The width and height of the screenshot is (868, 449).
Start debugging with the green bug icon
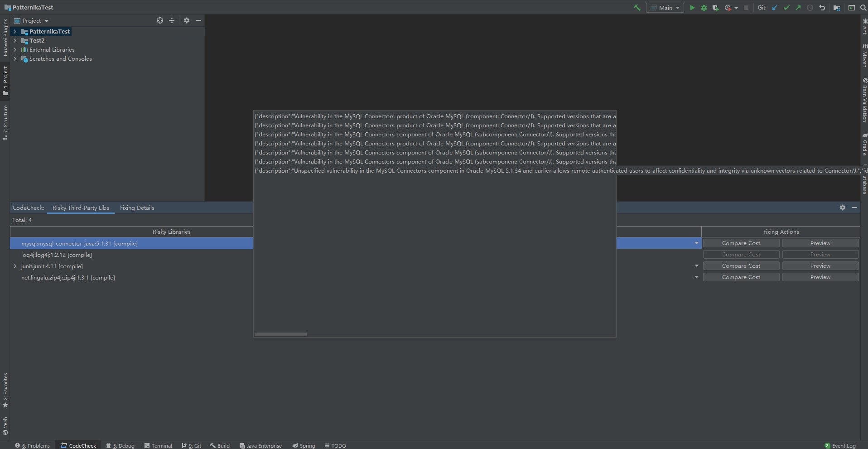[x=704, y=8]
